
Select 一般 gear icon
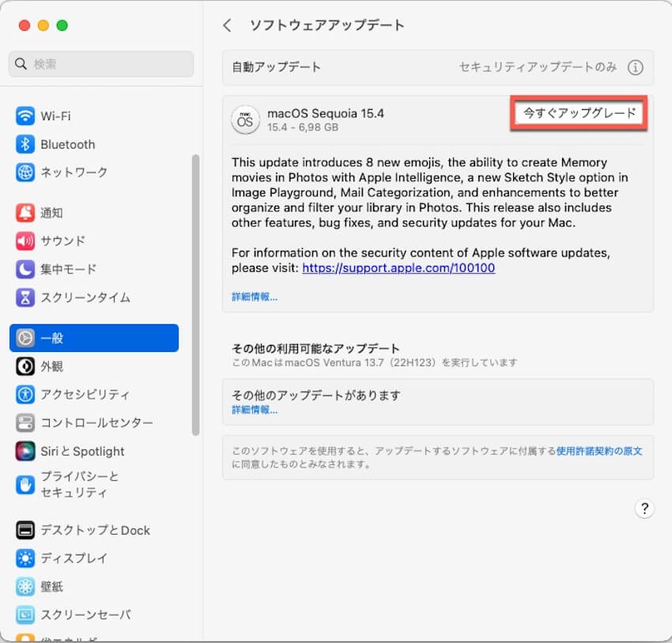(x=25, y=338)
